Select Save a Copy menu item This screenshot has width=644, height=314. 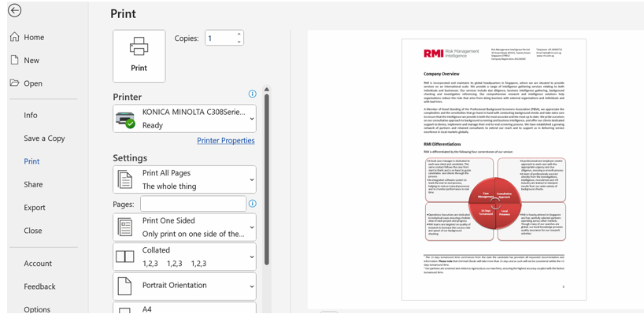(x=44, y=139)
